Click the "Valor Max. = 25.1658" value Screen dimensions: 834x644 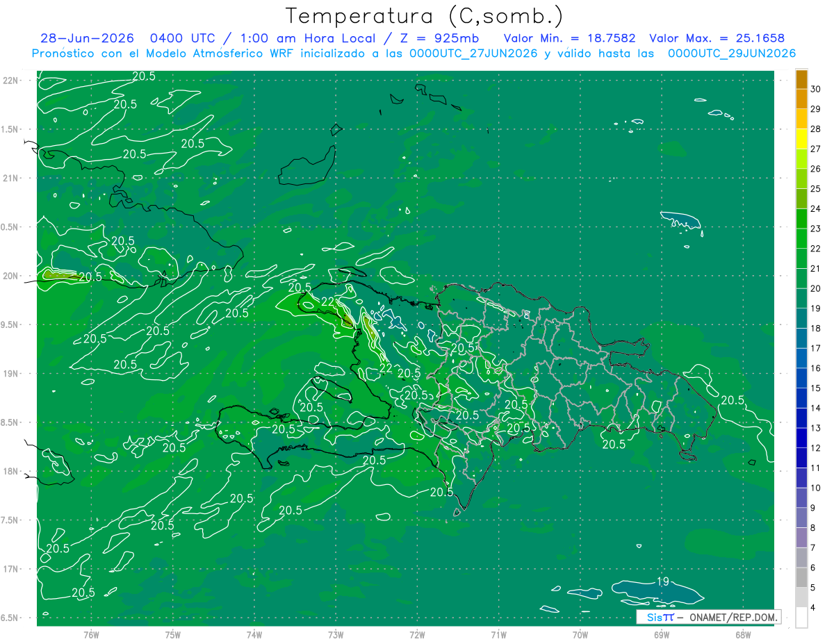pos(717,38)
